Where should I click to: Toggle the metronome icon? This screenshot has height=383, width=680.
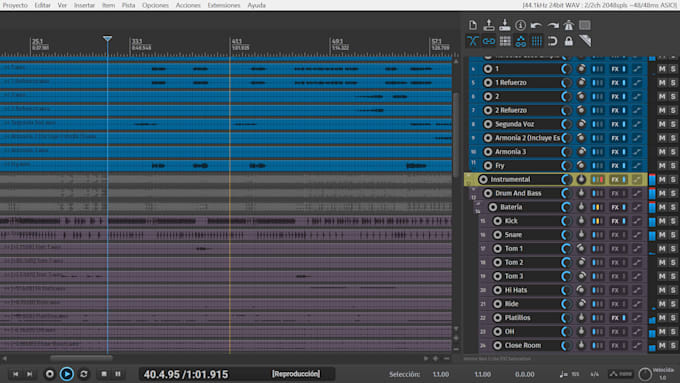point(569,25)
